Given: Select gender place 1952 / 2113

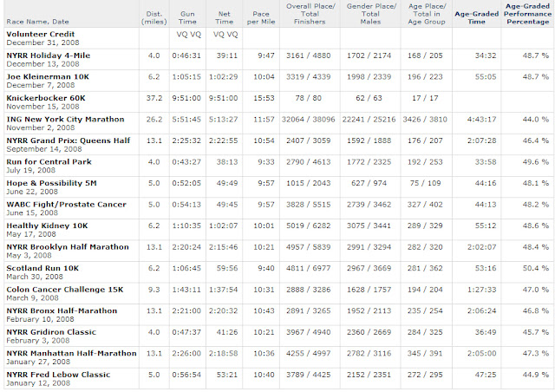Looking at the screenshot, I should 369,310.
